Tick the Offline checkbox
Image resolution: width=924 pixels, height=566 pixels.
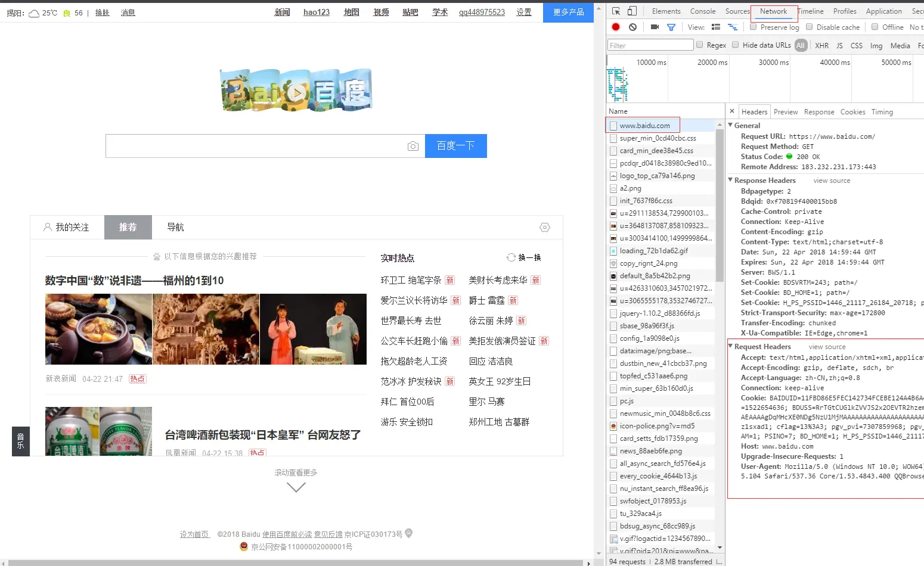pos(875,27)
